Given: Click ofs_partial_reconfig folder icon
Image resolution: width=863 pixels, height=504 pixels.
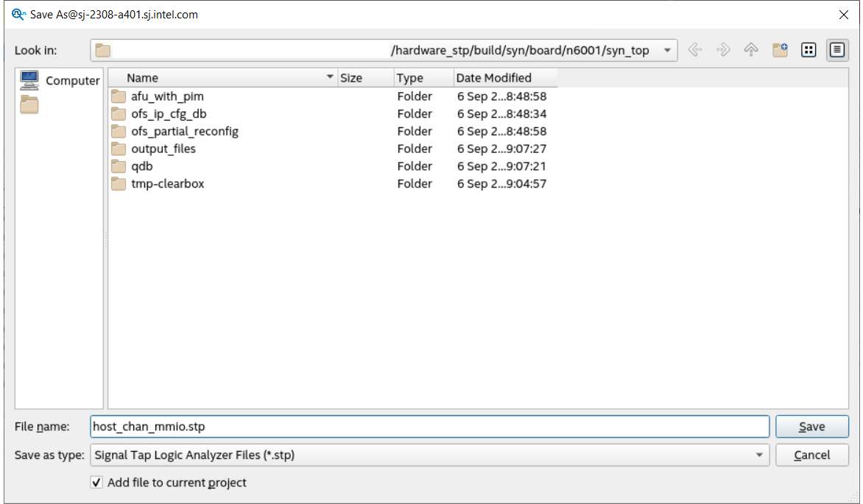Looking at the screenshot, I should [x=119, y=132].
